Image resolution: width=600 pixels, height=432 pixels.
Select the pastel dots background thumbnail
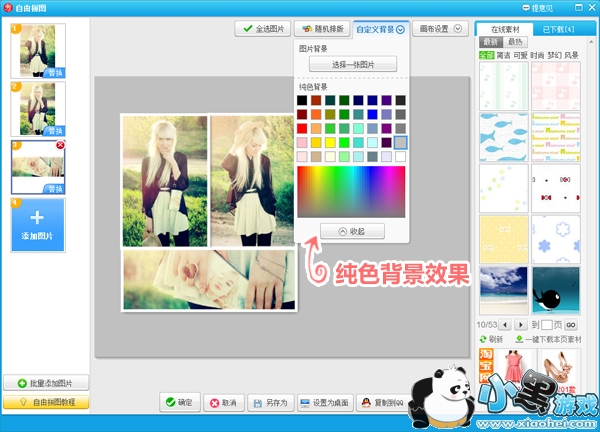pos(504,189)
